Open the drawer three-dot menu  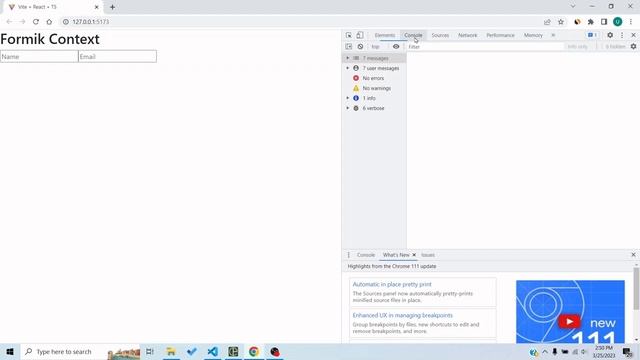pos(348,255)
